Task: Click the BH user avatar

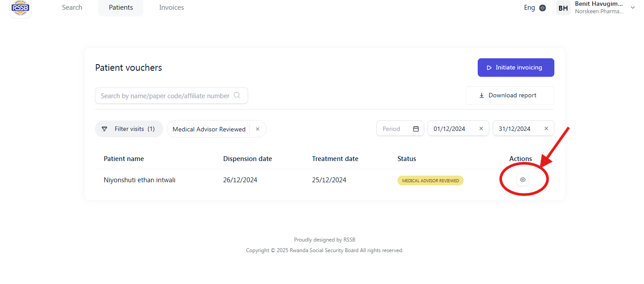Action: click(x=563, y=8)
